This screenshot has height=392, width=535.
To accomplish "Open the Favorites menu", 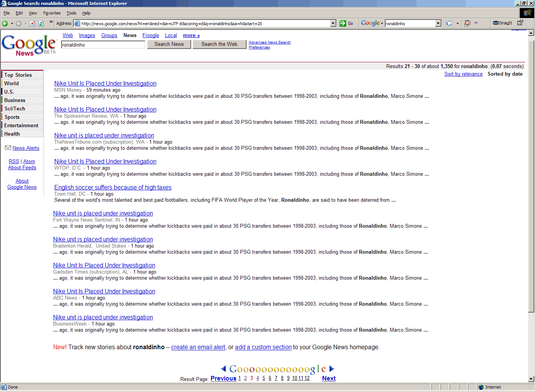I will 52,13.
